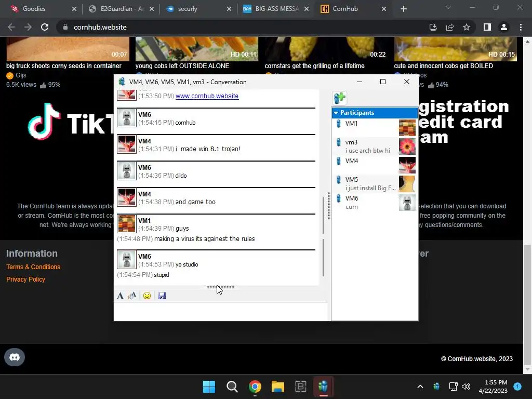
Task: Click VM5's avatar in Participants panel
Action: point(407,184)
